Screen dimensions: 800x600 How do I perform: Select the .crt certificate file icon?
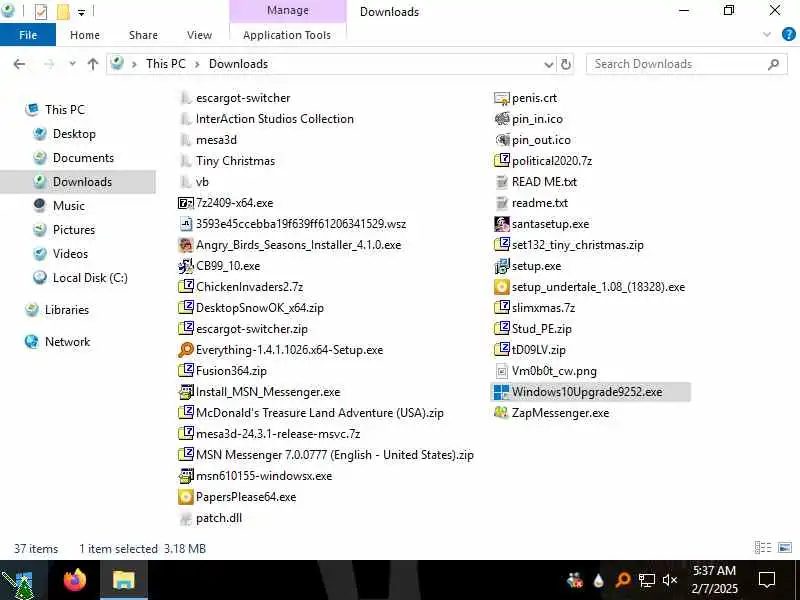502,98
